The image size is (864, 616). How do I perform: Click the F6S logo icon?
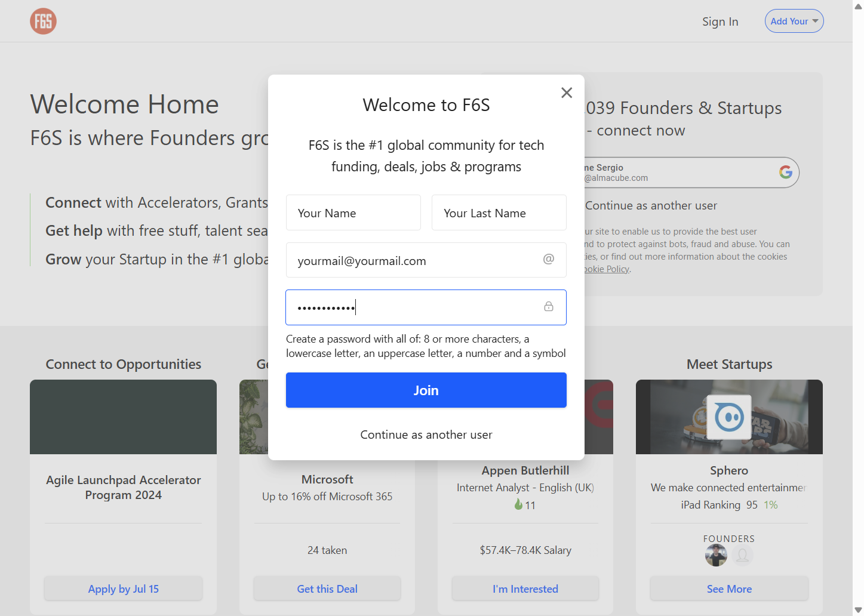tap(43, 21)
